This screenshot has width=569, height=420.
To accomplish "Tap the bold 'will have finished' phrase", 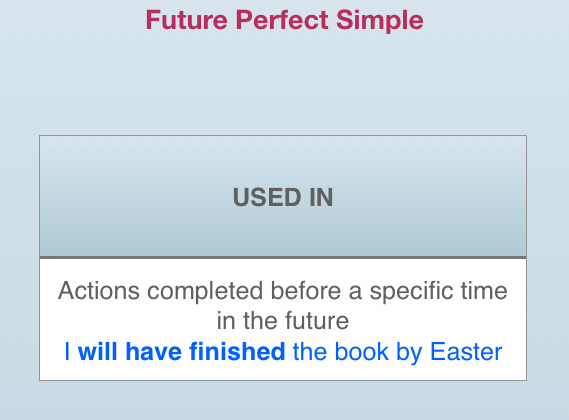I will point(181,352).
